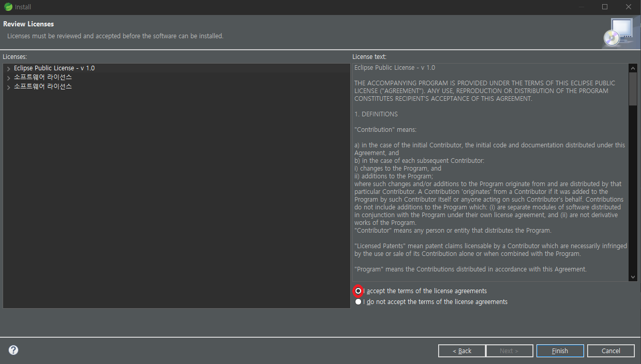The image size is (641, 364).
Task: Click the license text scrollbar thumb
Action: 633,88
